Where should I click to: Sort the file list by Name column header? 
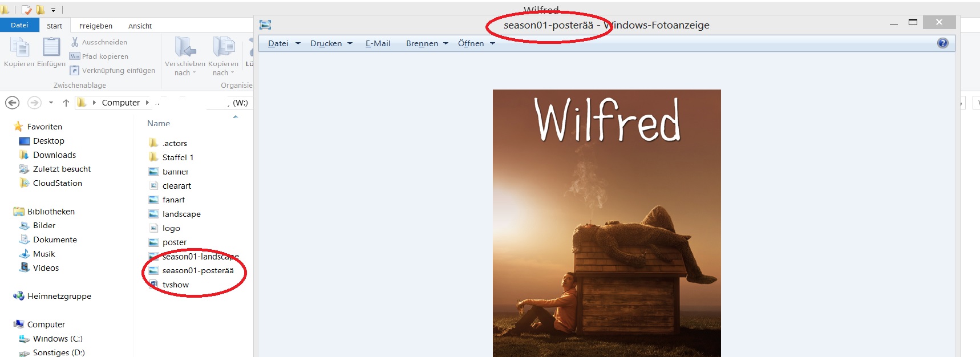[159, 123]
